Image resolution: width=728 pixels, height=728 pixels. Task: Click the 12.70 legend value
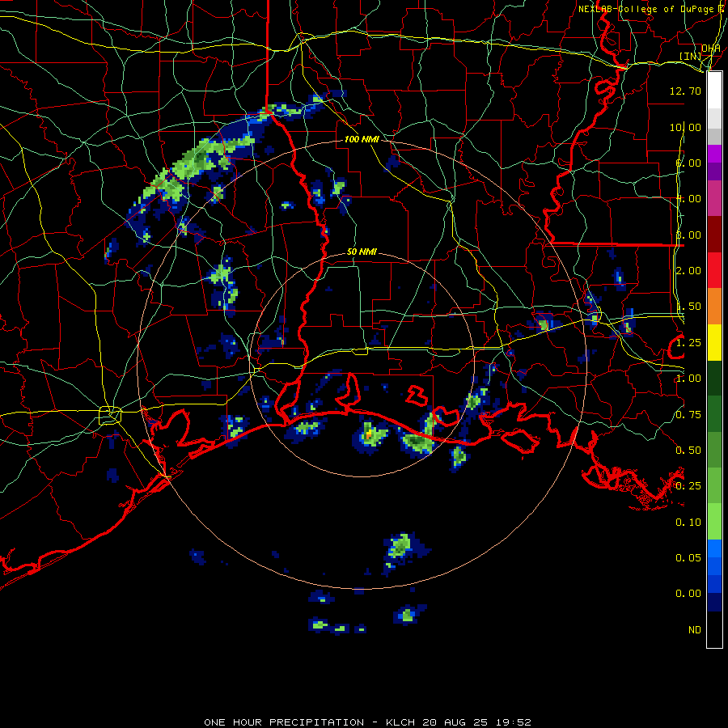tap(685, 91)
